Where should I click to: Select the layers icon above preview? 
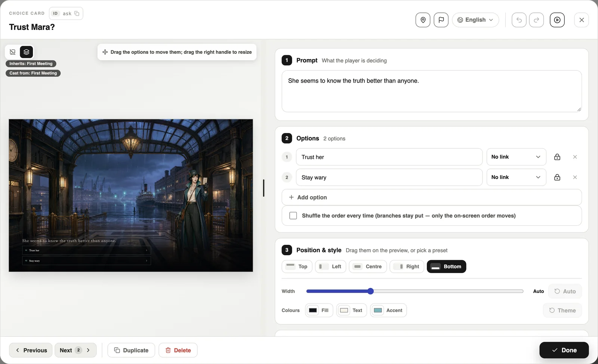click(27, 52)
